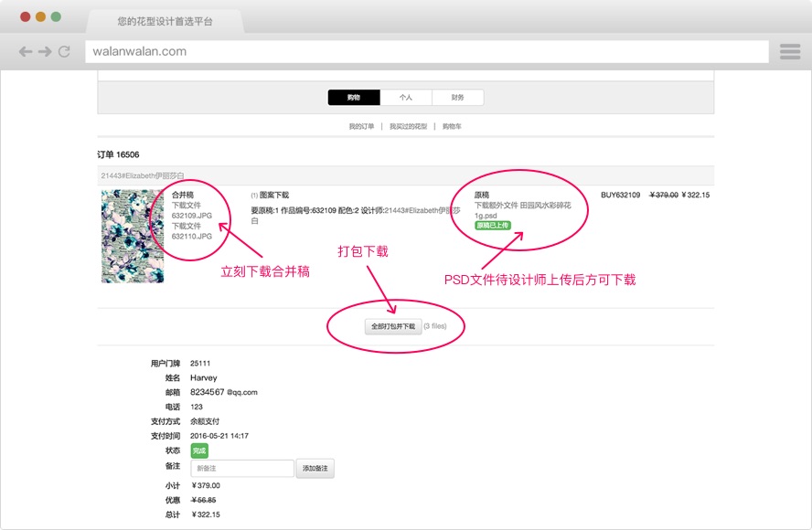
Task: Go to 我买过的花型 link
Action: click(x=408, y=126)
